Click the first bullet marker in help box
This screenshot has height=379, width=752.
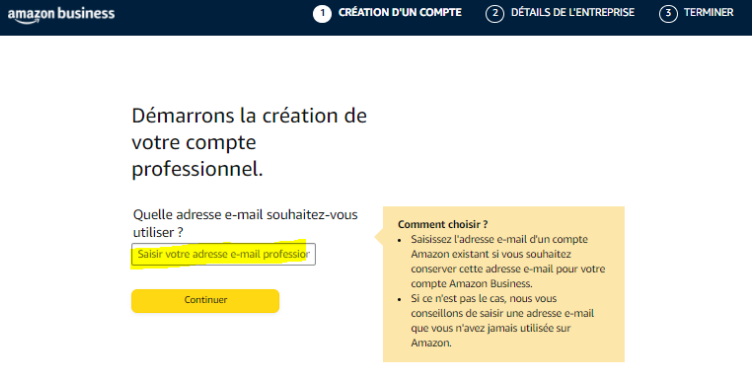pyautogui.click(x=400, y=240)
